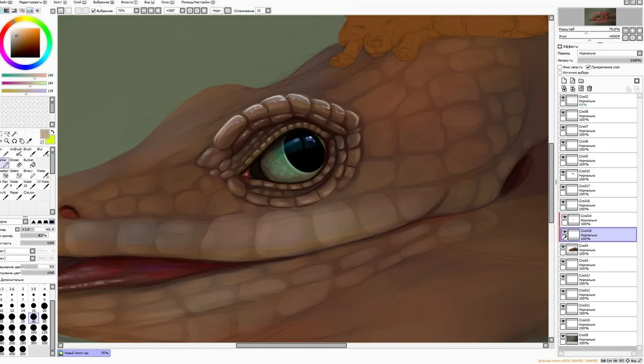Select the Eraser tool
This screenshot has height=364, width=644.
17,163
